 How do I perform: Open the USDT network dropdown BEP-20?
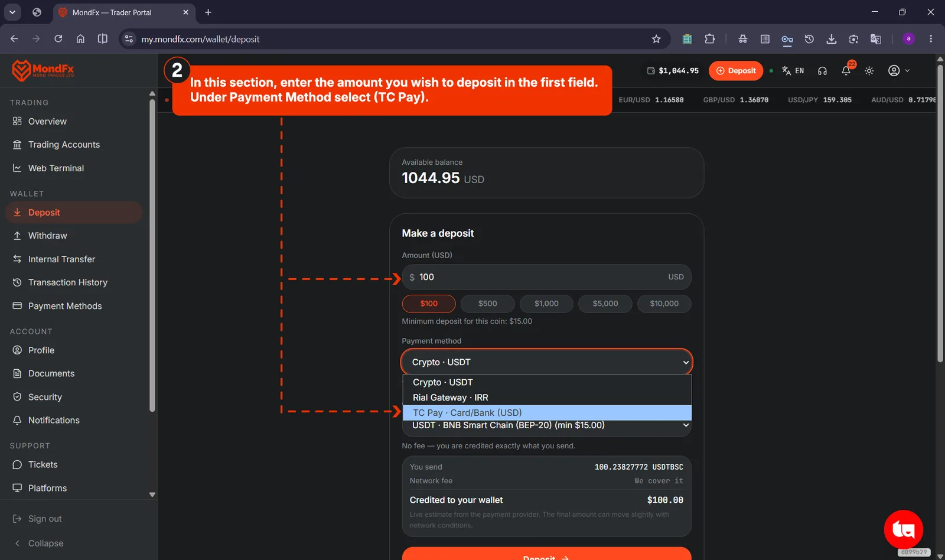[546, 425]
